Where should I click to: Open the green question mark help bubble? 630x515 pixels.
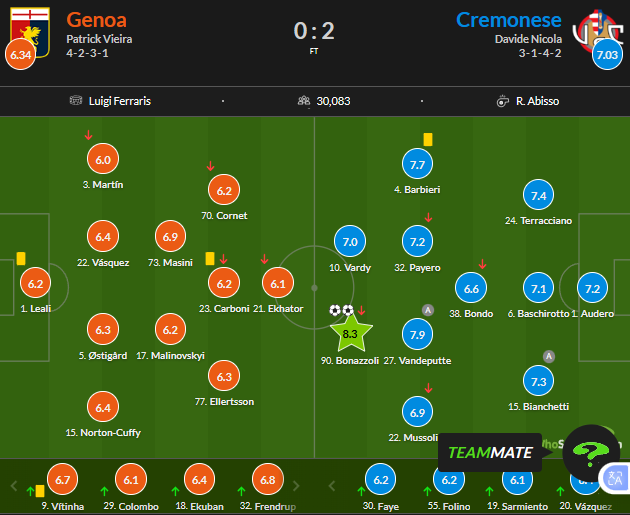(591, 453)
